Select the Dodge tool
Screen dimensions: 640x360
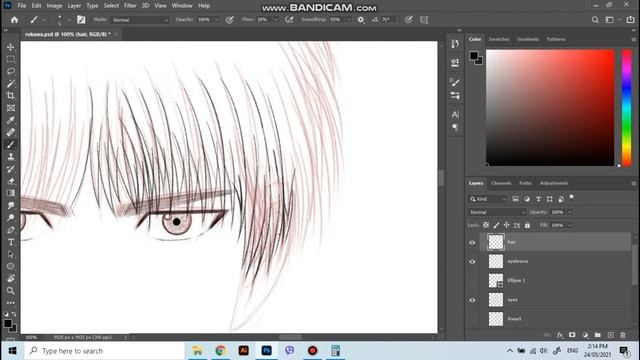coord(11,218)
